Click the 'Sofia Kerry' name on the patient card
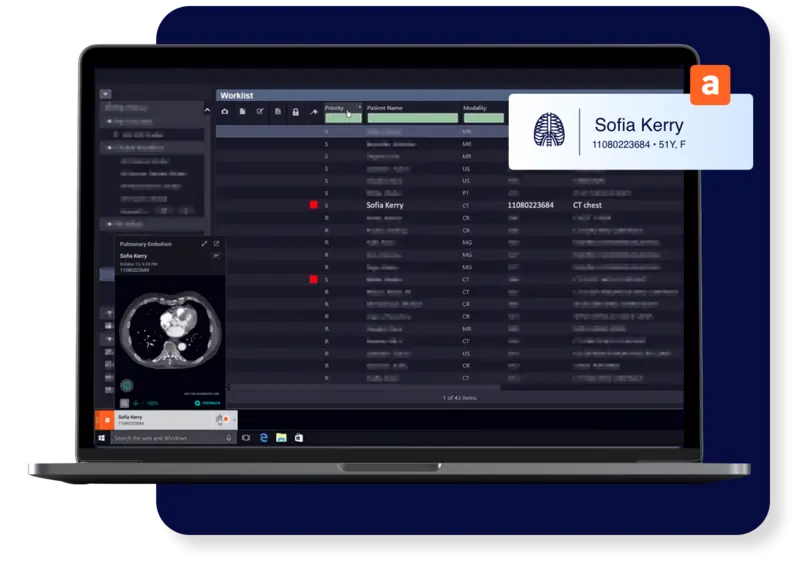 point(639,125)
